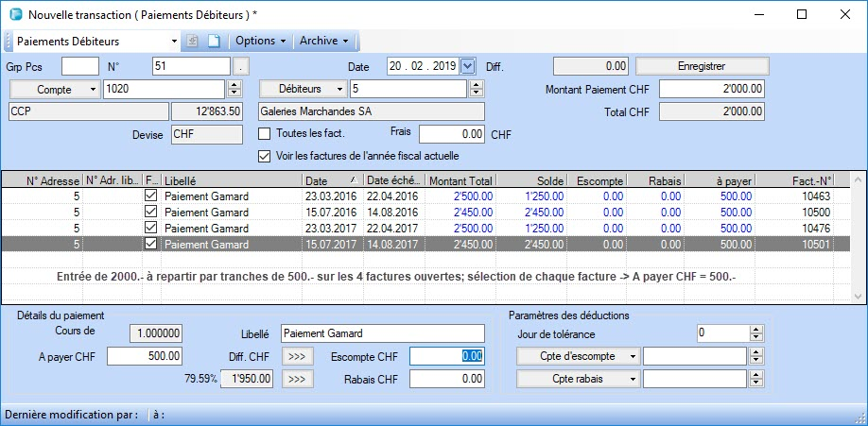Screen dimensions: 868x426
Task: Untick checkbox for invoice 10463 row
Action: [150, 196]
